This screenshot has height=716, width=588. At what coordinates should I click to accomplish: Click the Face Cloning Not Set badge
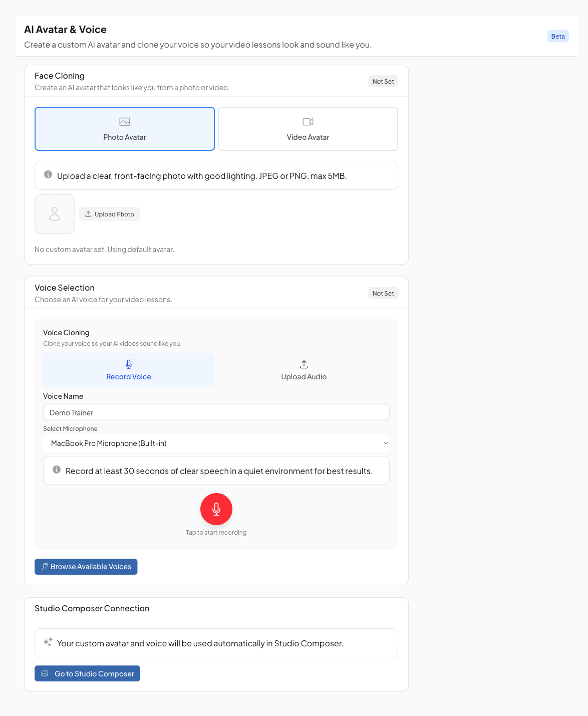[x=383, y=81]
